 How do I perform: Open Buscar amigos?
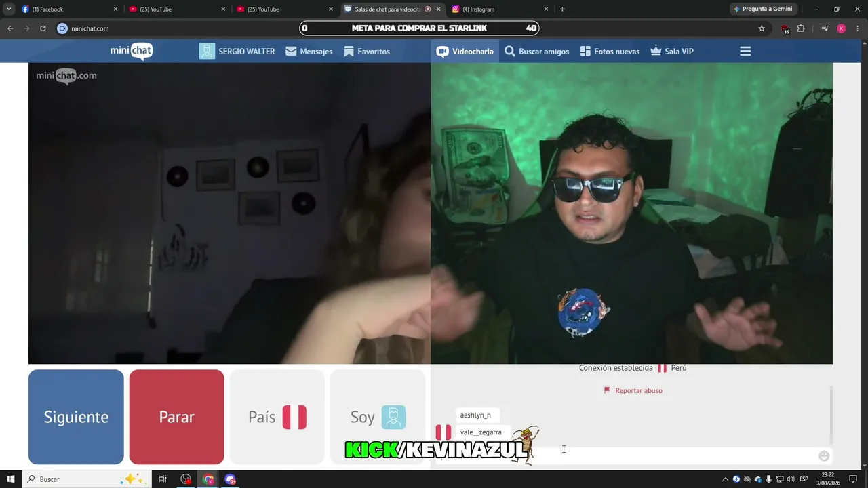[537, 52]
